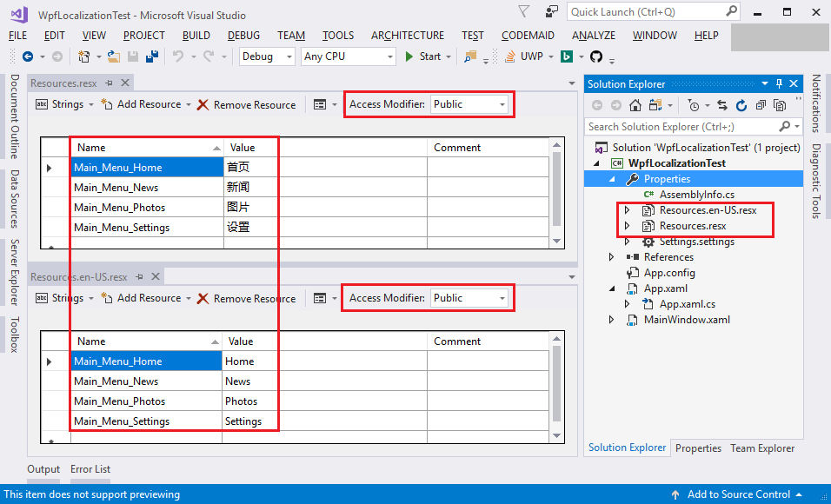Open the Any CPU platform dropdown
Screen dimensions: 831x504
349,56
